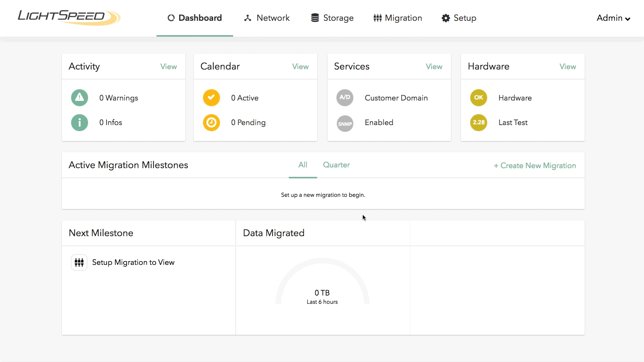Click the 0 Warnings text
Image resolution: width=644 pixels, height=362 pixels.
pyautogui.click(x=119, y=98)
